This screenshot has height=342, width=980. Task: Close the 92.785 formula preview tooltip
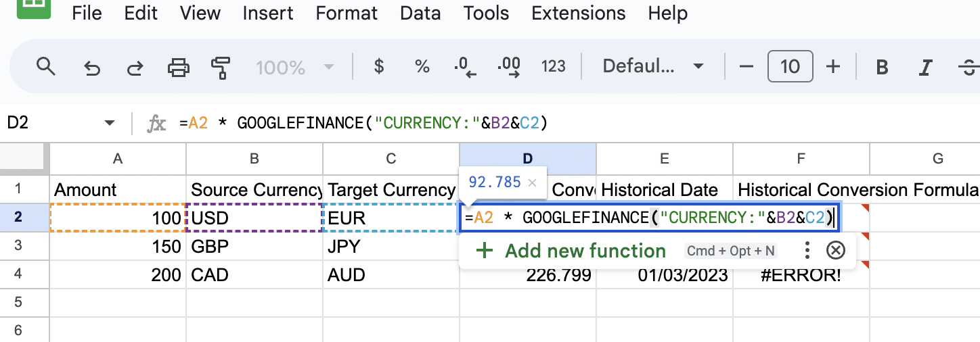click(x=532, y=182)
